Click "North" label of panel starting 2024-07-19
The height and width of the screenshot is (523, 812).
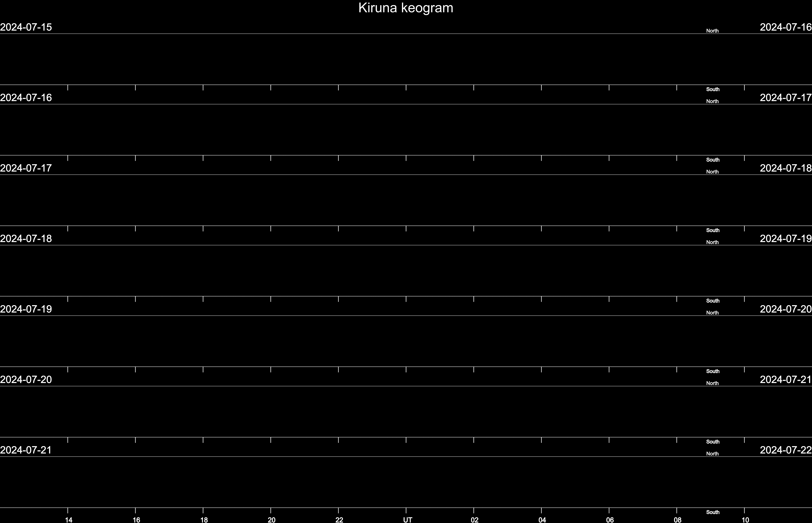tap(712, 313)
